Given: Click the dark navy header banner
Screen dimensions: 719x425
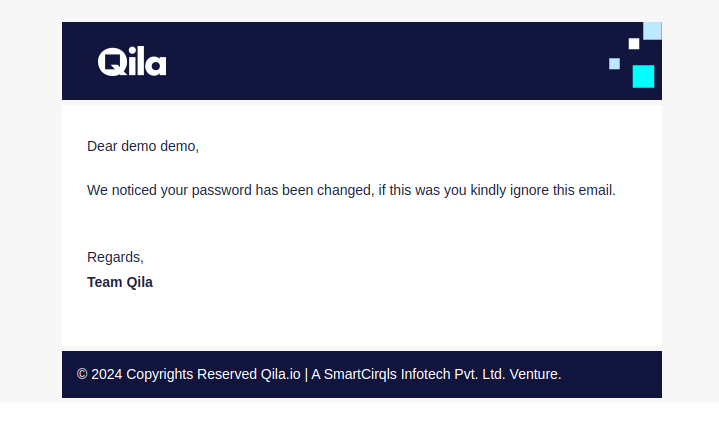Looking at the screenshot, I should (362, 61).
